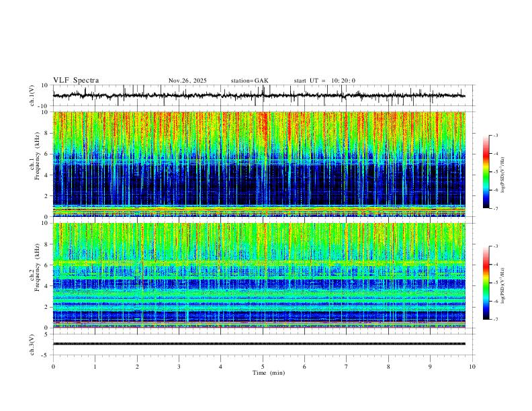Click the "start UT = 10:20:0" text

click(x=324, y=81)
